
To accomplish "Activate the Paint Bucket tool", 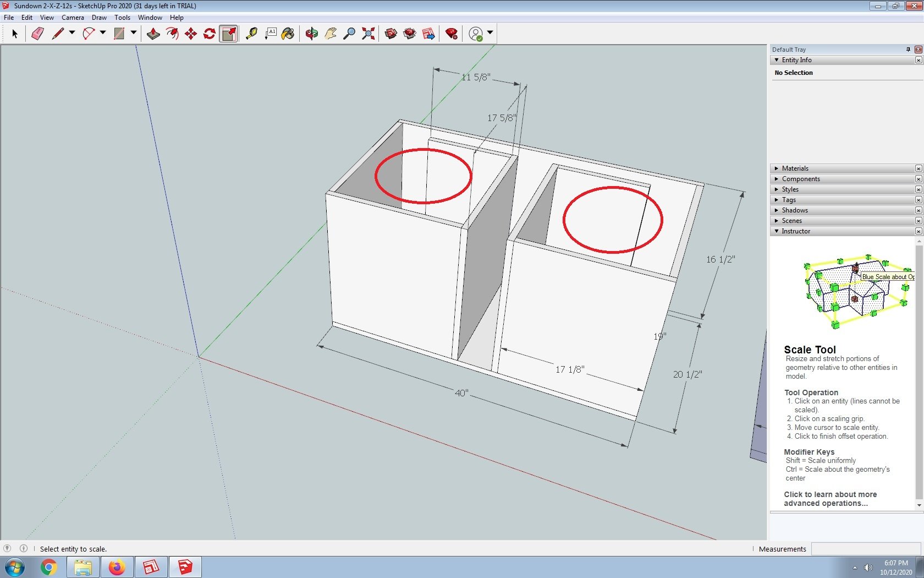I will click(288, 34).
